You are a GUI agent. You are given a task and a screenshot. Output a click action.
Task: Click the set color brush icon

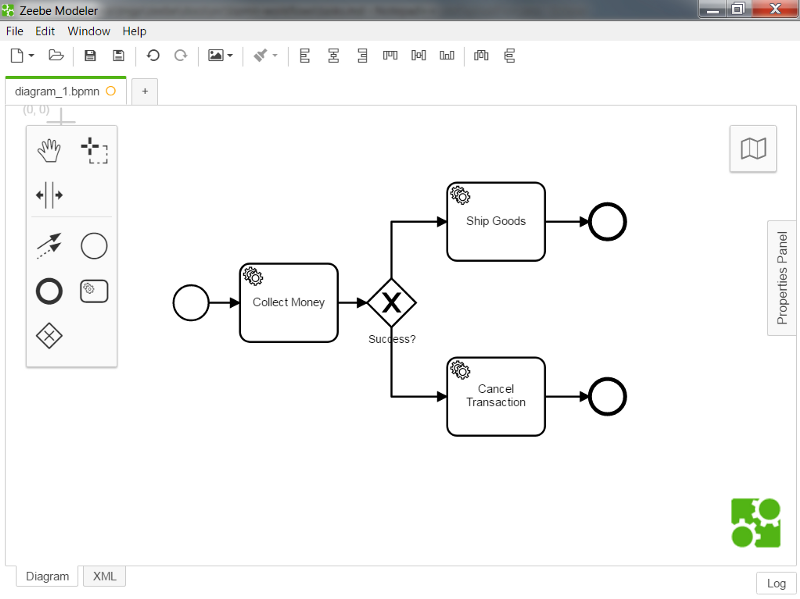[261, 55]
